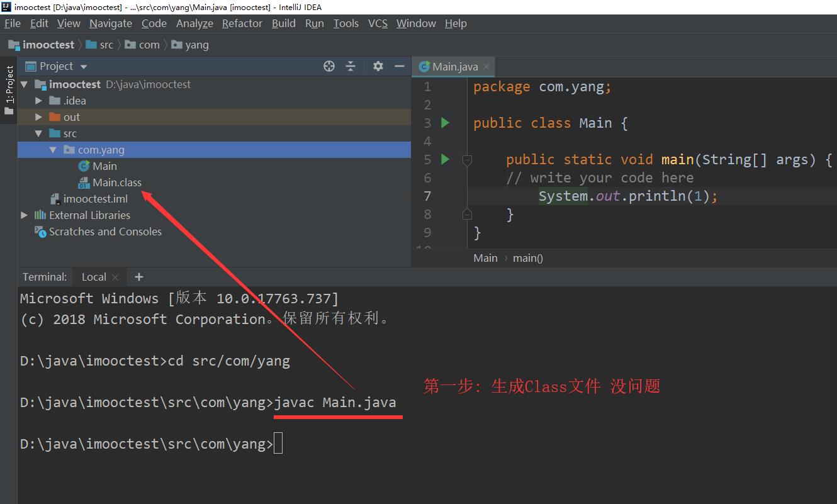The height and width of the screenshot is (504, 837).
Task: Select the .idea folder row
Action: coord(214,101)
